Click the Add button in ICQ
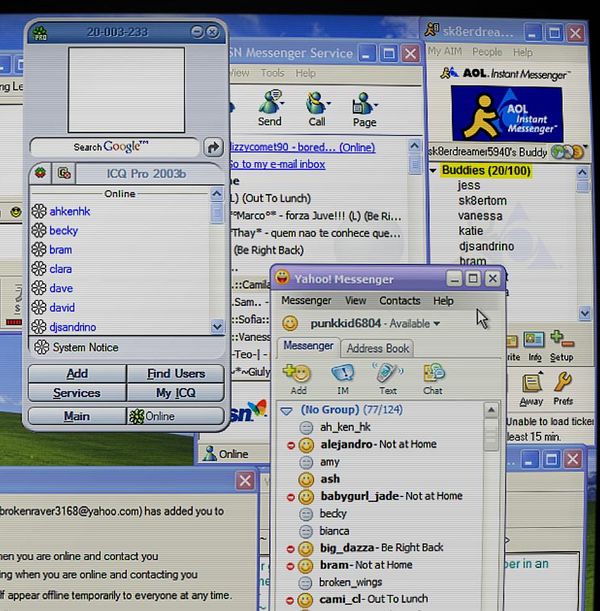The width and height of the screenshot is (600, 611). point(77,373)
